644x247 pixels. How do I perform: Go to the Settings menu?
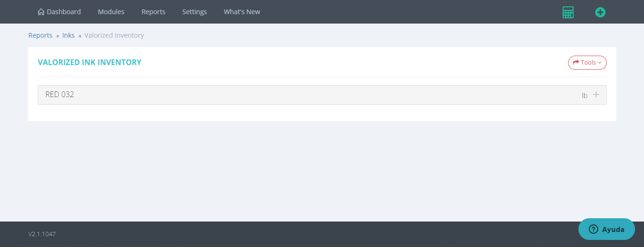point(194,12)
